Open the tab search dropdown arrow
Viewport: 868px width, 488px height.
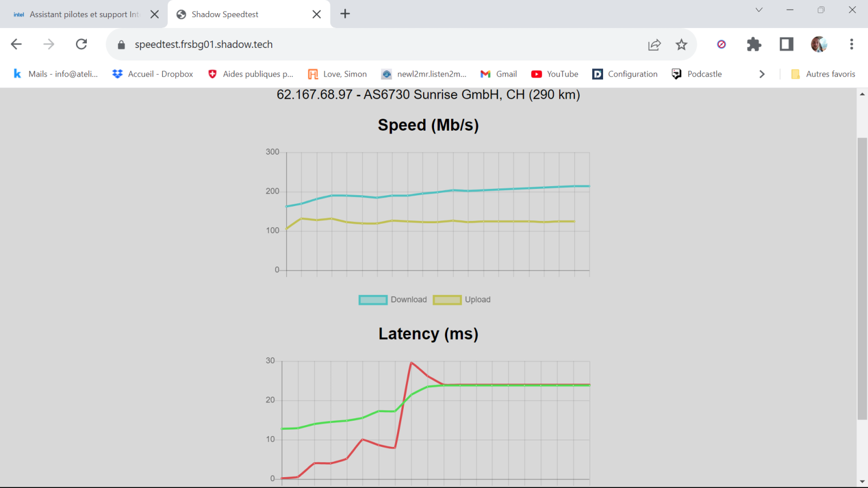(x=759, y=10)
